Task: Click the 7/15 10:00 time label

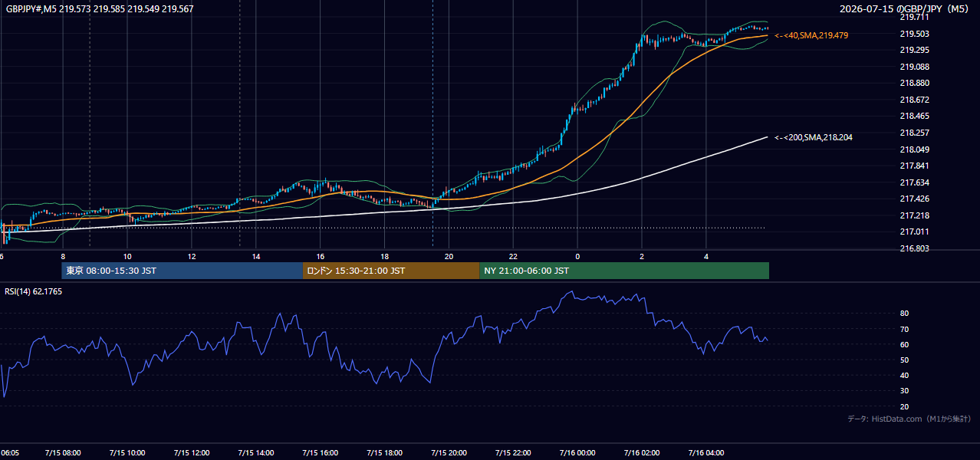Action: point(127,453)
